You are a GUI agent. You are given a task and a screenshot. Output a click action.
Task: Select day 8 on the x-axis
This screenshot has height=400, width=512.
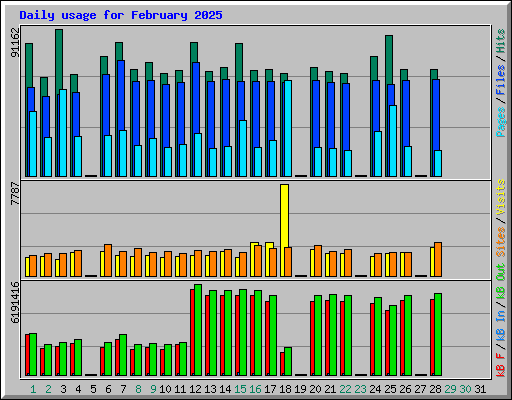point(138,389)
